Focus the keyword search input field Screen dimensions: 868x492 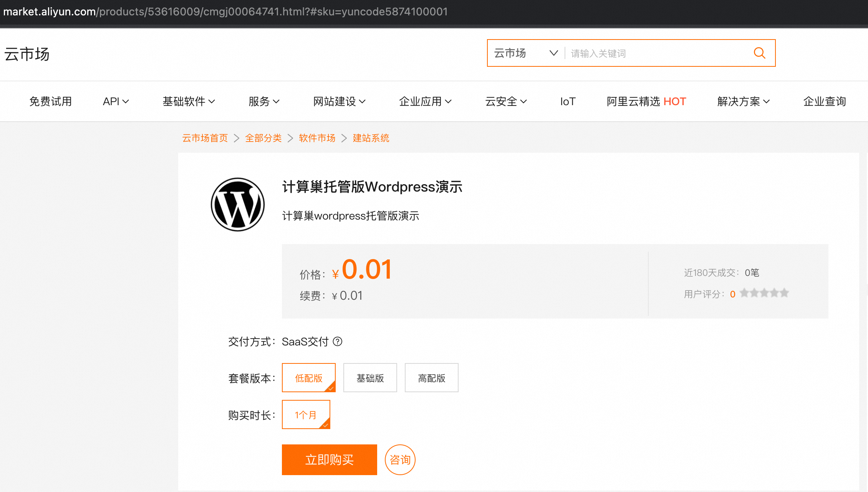point(657,53)
